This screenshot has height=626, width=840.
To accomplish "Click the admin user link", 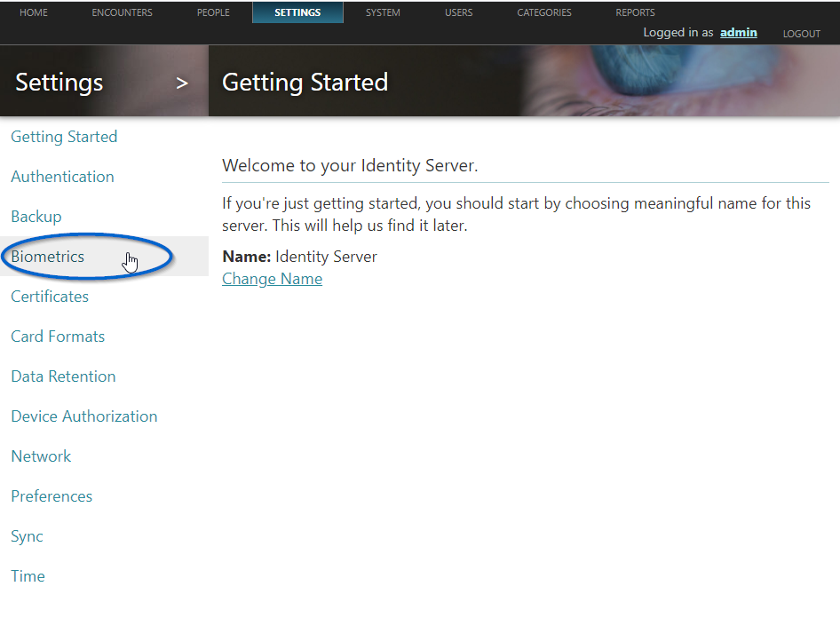I will tap(738, 33).
